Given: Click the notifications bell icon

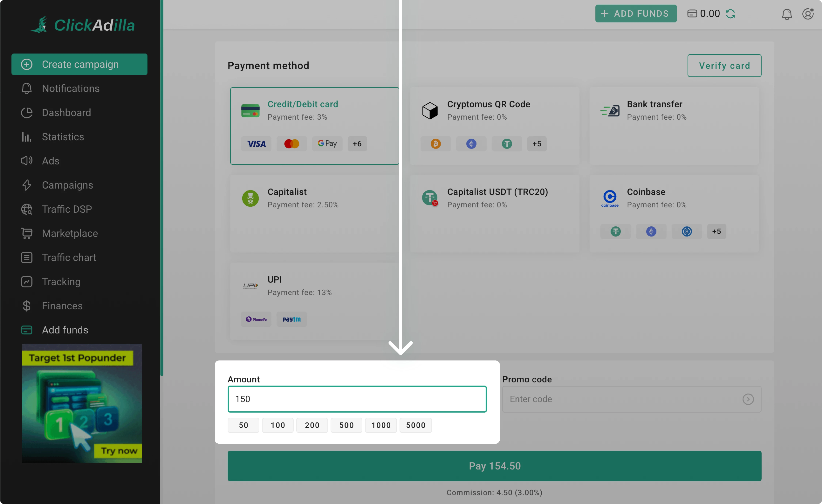Looking at the screenshot, I should point(787,14).
